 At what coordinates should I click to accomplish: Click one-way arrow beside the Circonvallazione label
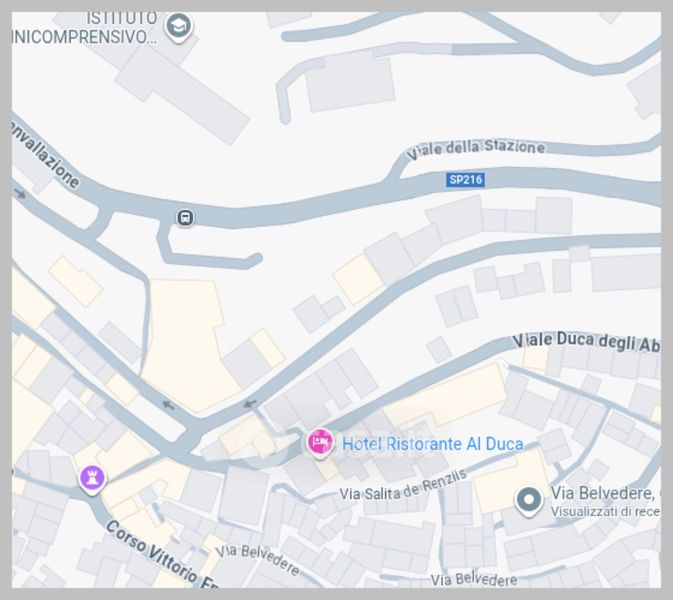19,194
